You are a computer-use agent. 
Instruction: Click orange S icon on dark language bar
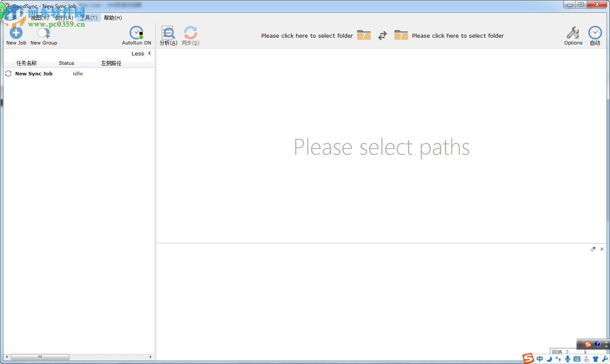[588, 344]
